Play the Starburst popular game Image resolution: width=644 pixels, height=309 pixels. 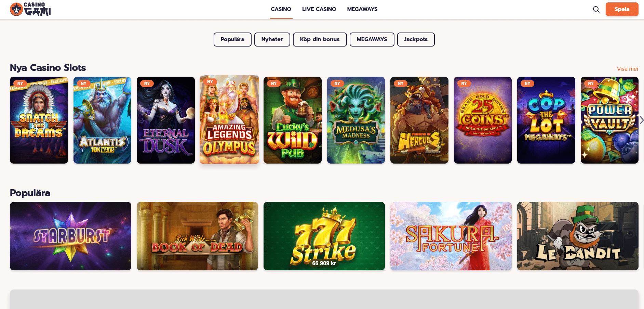[70, 236]
